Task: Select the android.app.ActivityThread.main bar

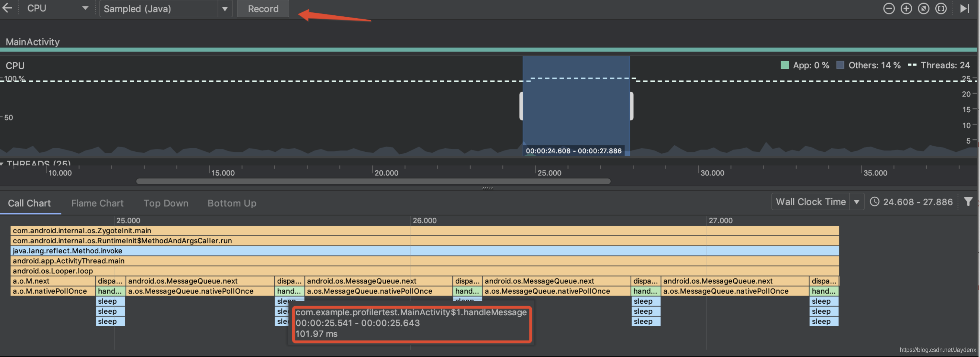Action: (x=424, y=261)
